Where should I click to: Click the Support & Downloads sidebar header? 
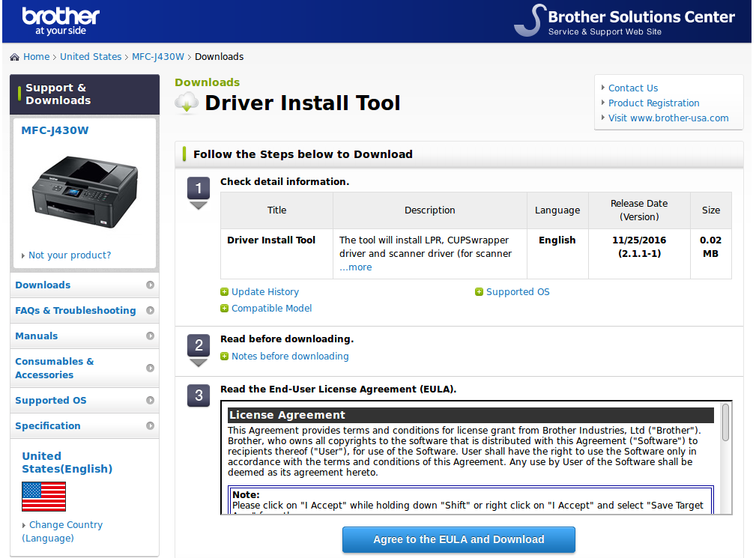click(x=85, y=94)
